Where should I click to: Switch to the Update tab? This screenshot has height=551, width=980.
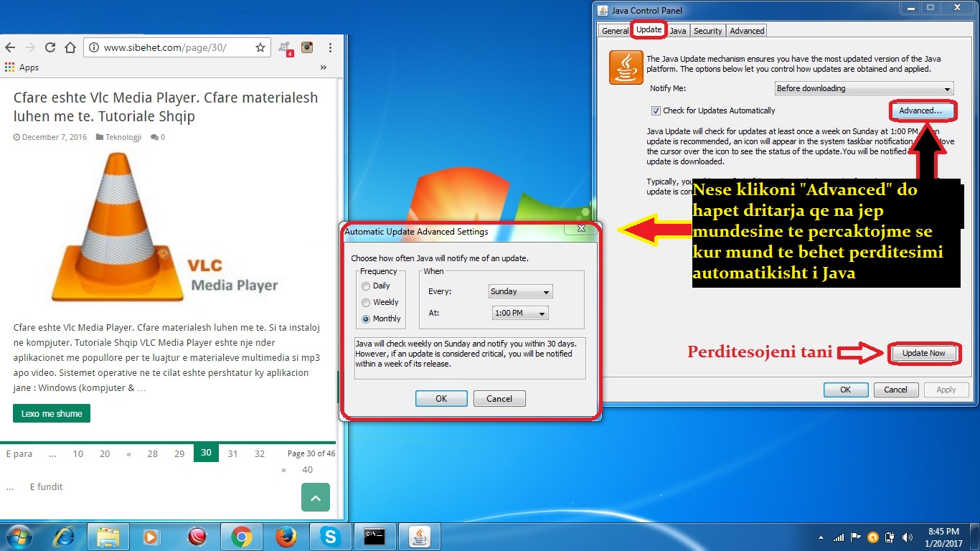click(x=649, y=30)
